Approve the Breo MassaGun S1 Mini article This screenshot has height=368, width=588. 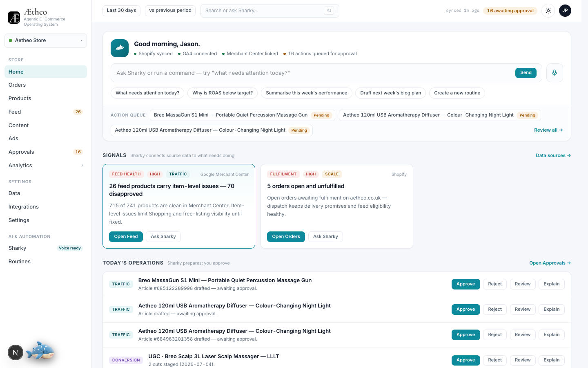point(466,284)
